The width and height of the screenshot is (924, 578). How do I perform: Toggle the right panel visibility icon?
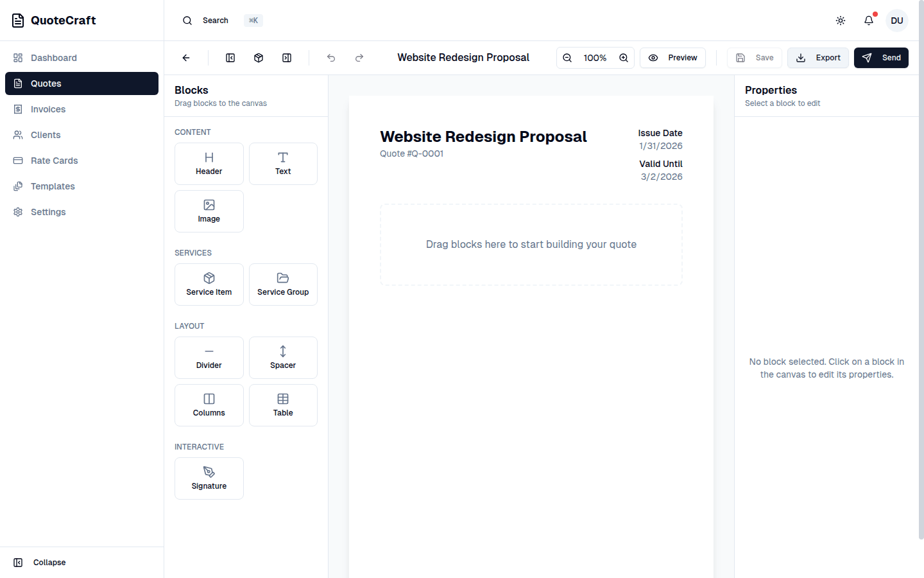tap(286, 58)
